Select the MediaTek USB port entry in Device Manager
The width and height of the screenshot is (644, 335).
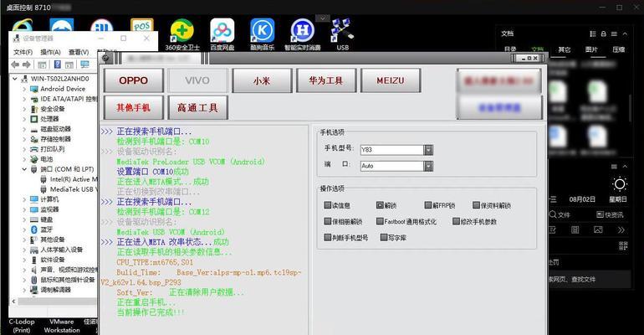point(69,189)
